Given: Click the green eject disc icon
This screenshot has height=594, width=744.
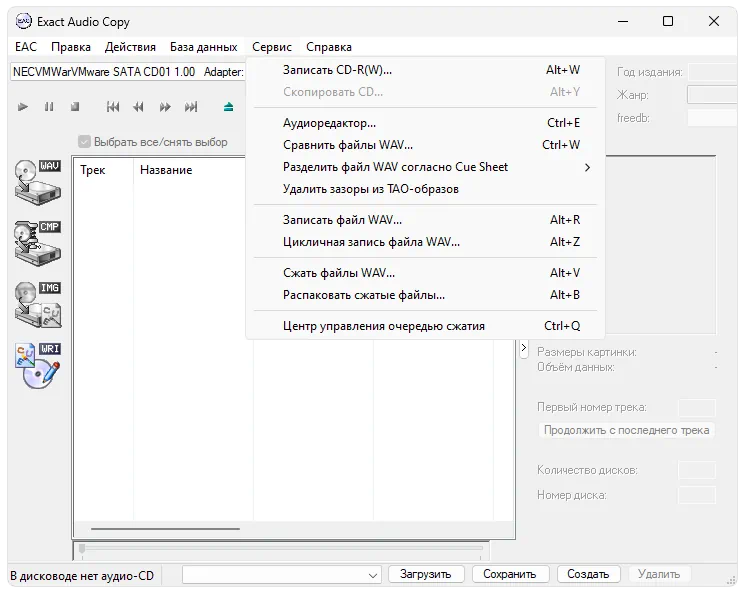Looking at the screenshot, I should [x=228, y=107].
